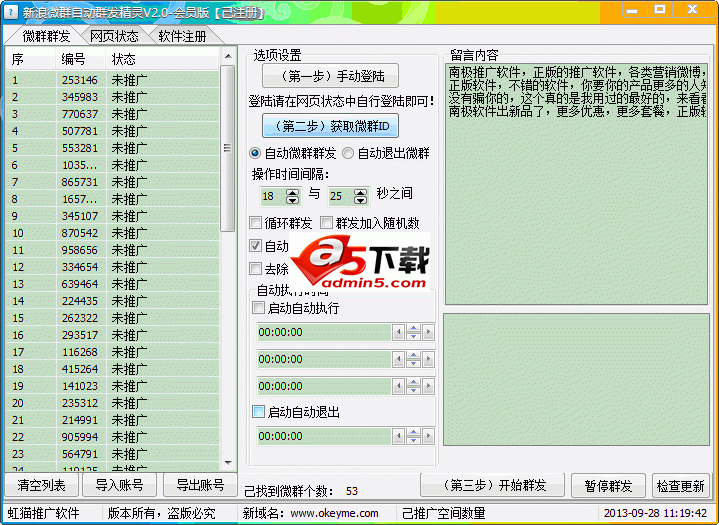
Task: Open the 软件注册 tab
Action: point(182,36)
